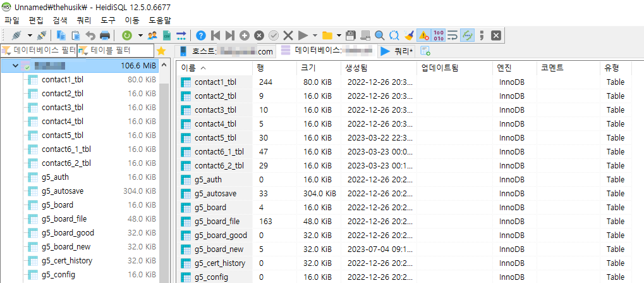Click the favorites star icon

(161, 51)
